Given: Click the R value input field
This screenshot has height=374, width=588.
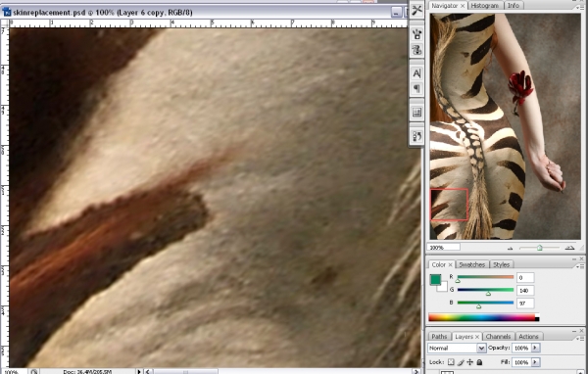Looking at the screenshot, I should pyautogui.click(x=525, y=278).
